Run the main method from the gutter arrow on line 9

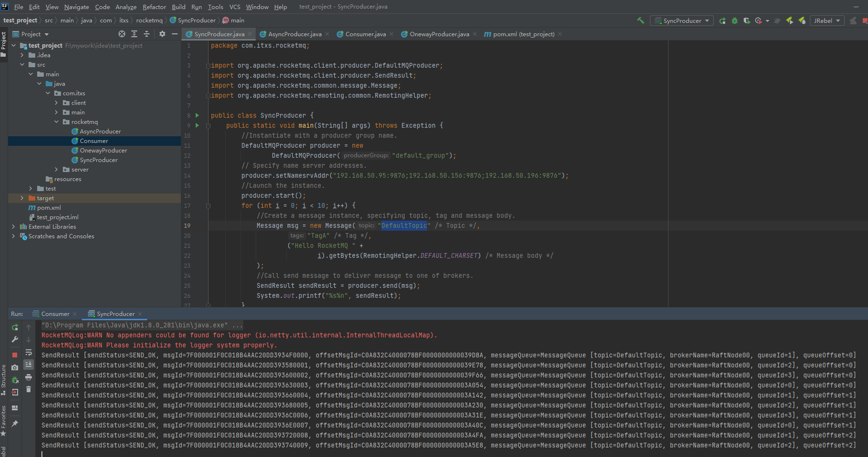[197, 125]
